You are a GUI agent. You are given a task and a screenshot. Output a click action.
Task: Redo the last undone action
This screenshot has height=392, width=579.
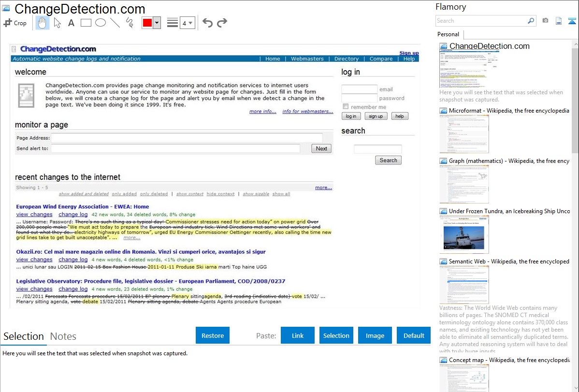[x=222, y=23]
